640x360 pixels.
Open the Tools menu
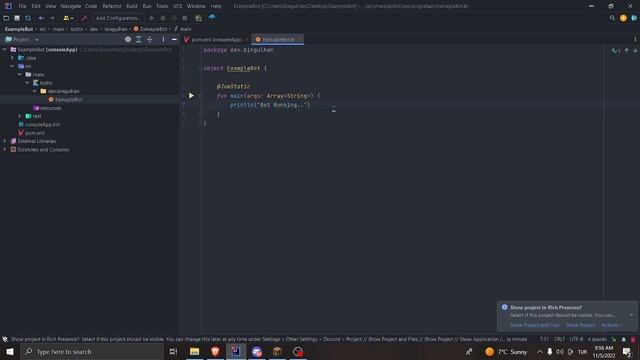pos(162,6)
